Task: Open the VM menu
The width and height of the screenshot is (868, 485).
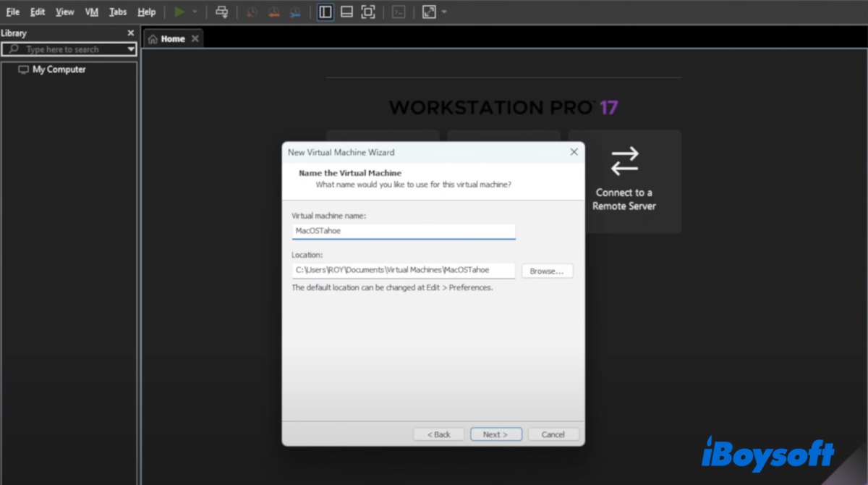Action: click(92, 12)
